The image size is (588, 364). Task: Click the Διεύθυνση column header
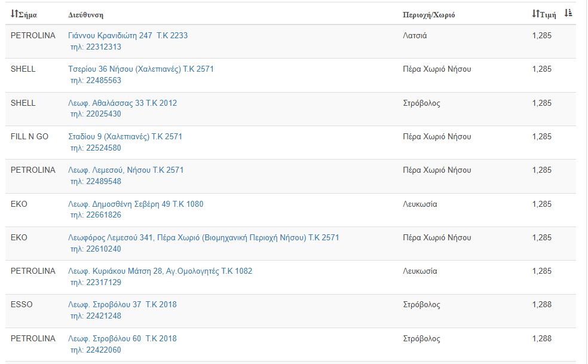85,14
